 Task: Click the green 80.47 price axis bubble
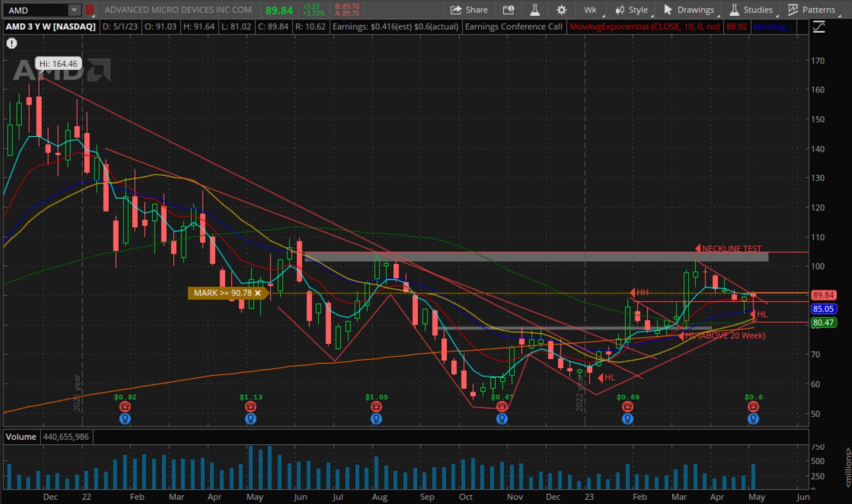pyautogui.click(x=823, y=322)
